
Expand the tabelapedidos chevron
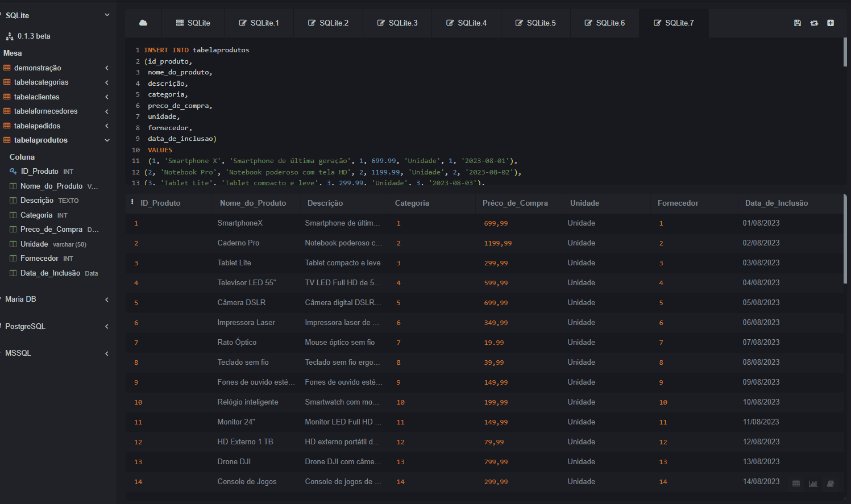coord(107,126)
